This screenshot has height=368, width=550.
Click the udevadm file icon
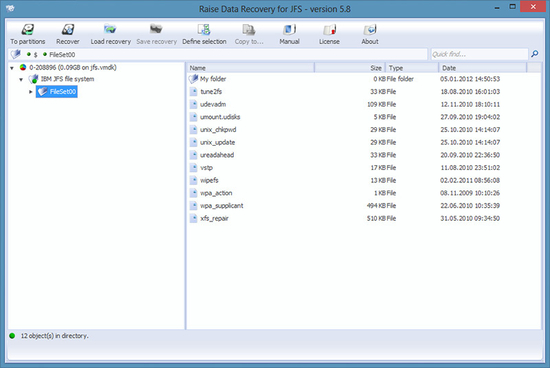click(193, 104)
